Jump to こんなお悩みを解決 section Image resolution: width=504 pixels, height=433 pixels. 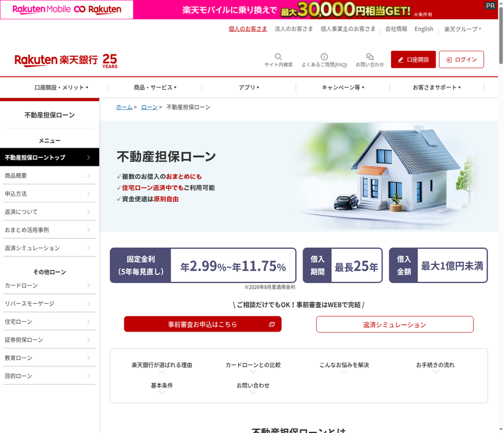tap(344, 365)
